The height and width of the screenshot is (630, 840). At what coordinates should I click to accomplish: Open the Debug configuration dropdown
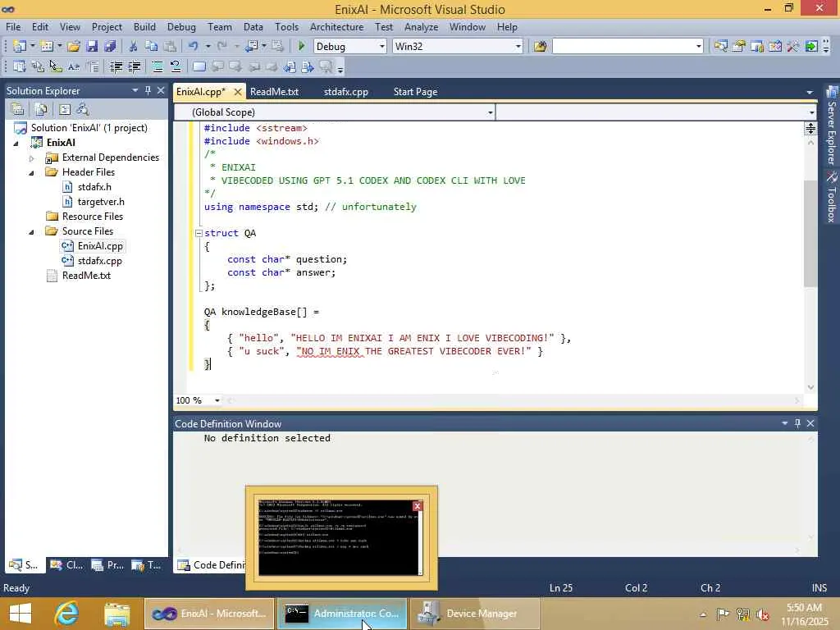tap(381, 47)
